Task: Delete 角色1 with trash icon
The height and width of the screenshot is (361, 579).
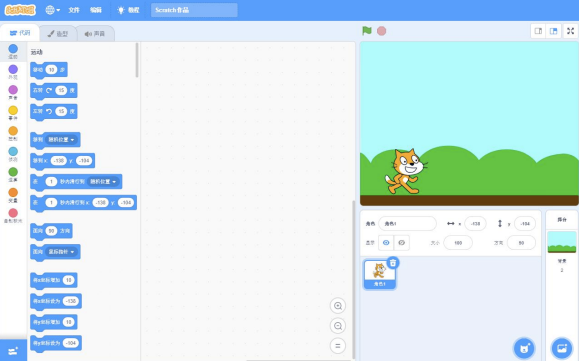Action: click(x=393, y=263)
